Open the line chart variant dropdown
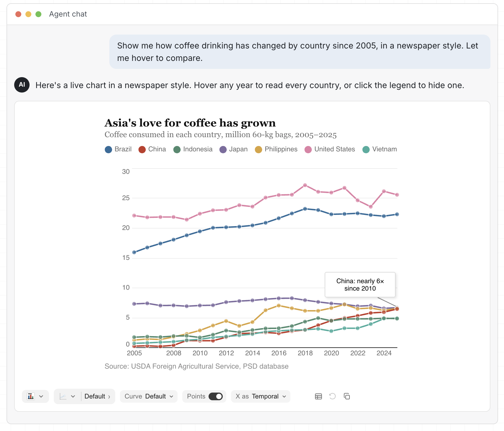The image size is (504, 431). pos(68,396)
